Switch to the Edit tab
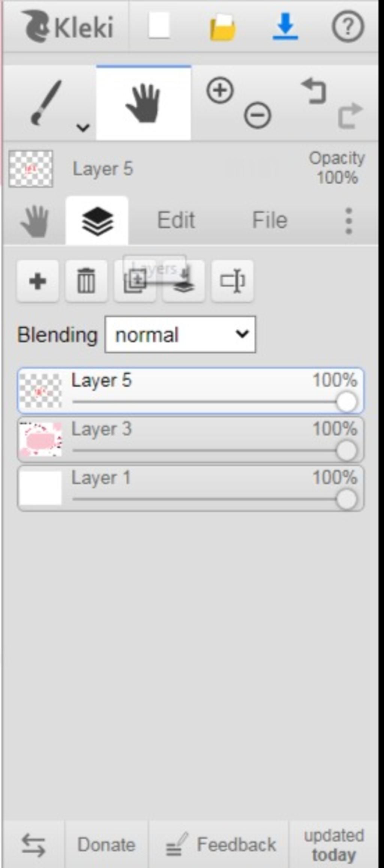This screenshot has width=384, height=868. pos(176,220)
